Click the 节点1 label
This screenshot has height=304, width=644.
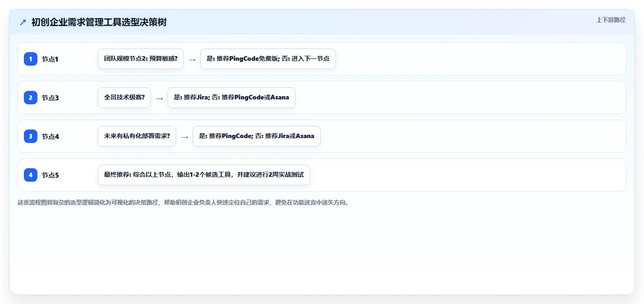click(50, 59)
